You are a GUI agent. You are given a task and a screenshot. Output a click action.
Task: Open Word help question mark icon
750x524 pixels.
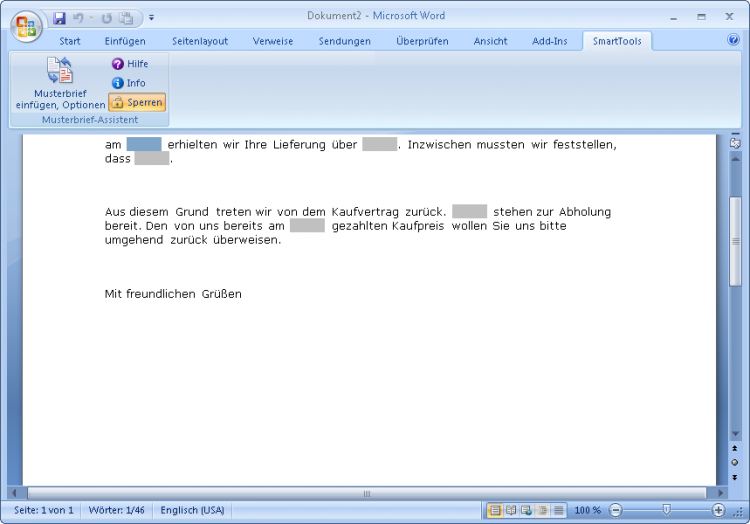point(733,40)
